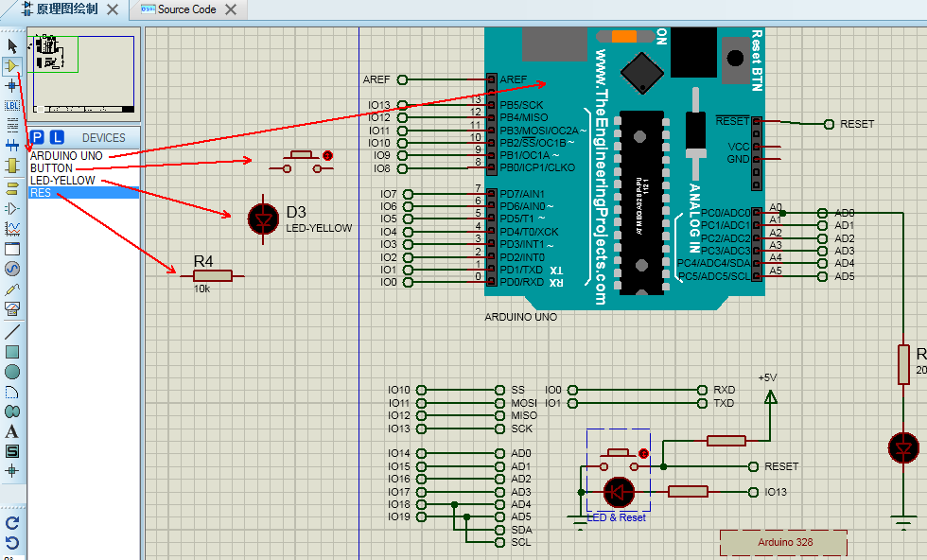
Task: Select RES in device list
Action: (83, 193)
